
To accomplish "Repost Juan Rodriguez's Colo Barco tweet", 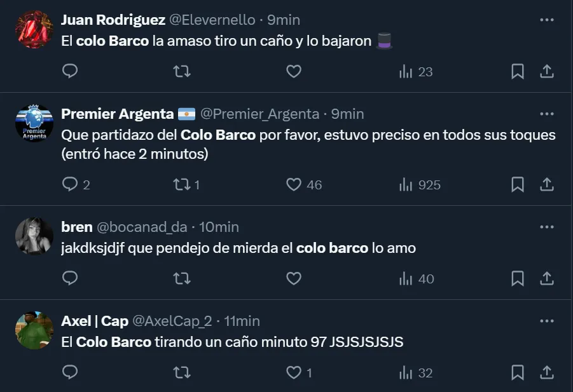I will point(182,71).
